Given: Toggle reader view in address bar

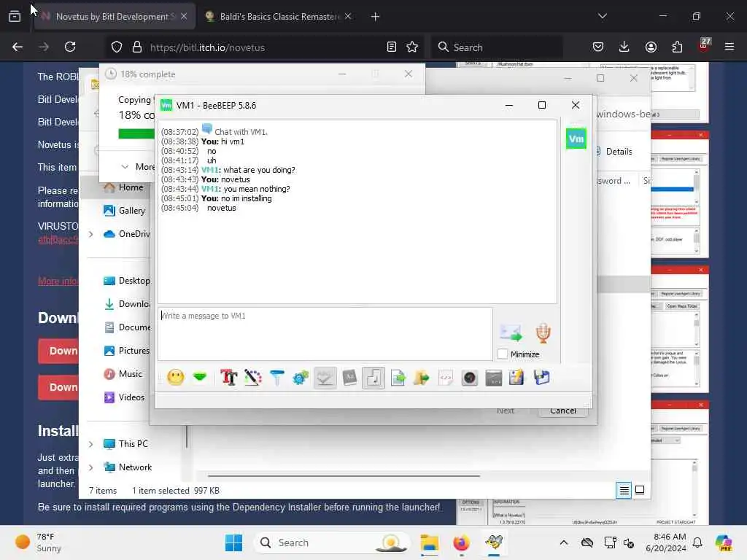Looking at the screenshot, I should (392, 47).
